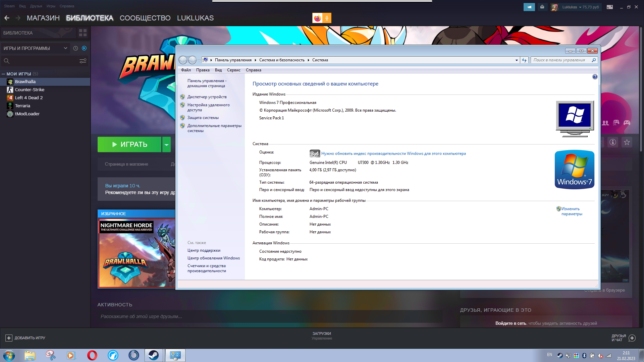Expand the Control Panel root breadcrumb arrow
Screen dimensions: 644x362
[x=211, y=60]
